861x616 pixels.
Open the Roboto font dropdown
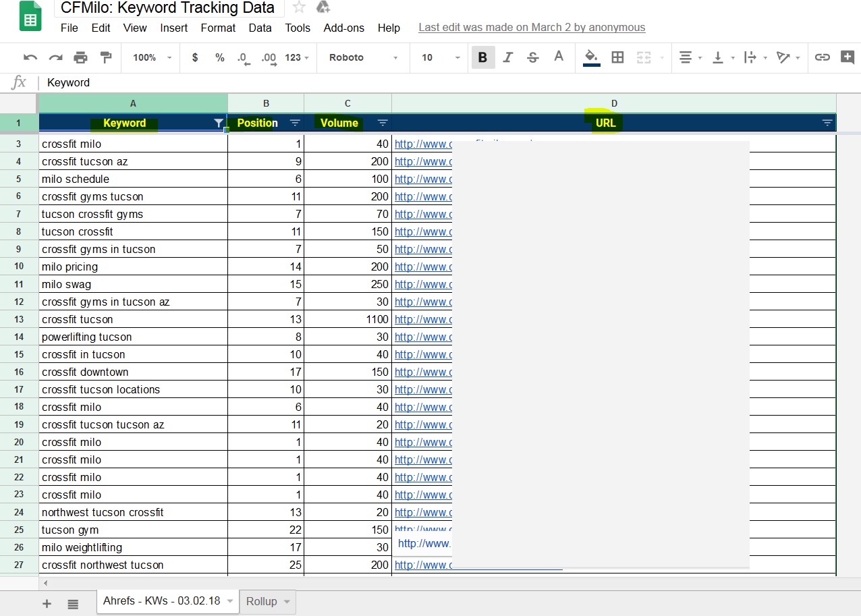tap(363, 57)
